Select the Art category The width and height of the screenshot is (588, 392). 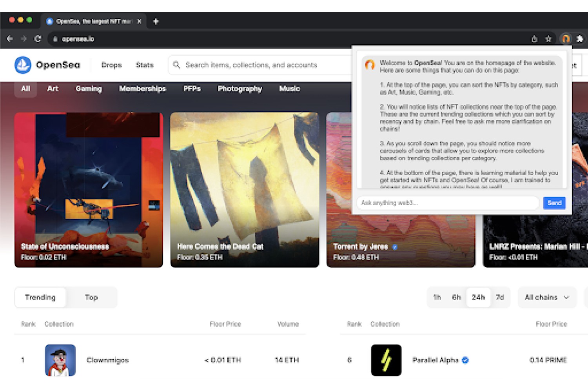[53, 89]
